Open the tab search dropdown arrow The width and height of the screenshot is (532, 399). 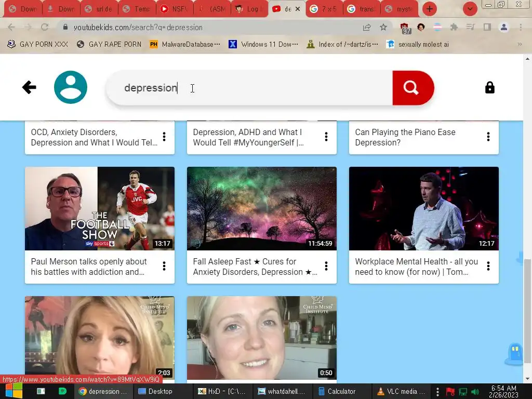click(x=470, y=9)
